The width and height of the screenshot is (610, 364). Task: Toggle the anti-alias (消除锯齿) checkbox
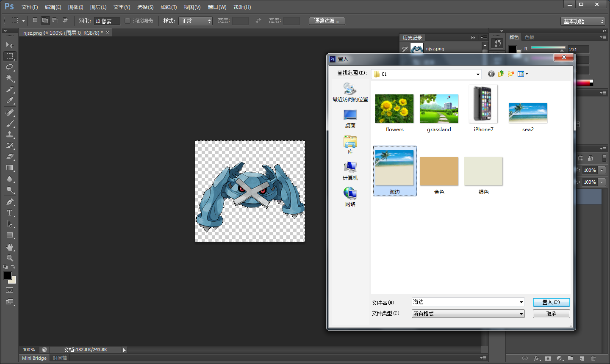(127, 21)
